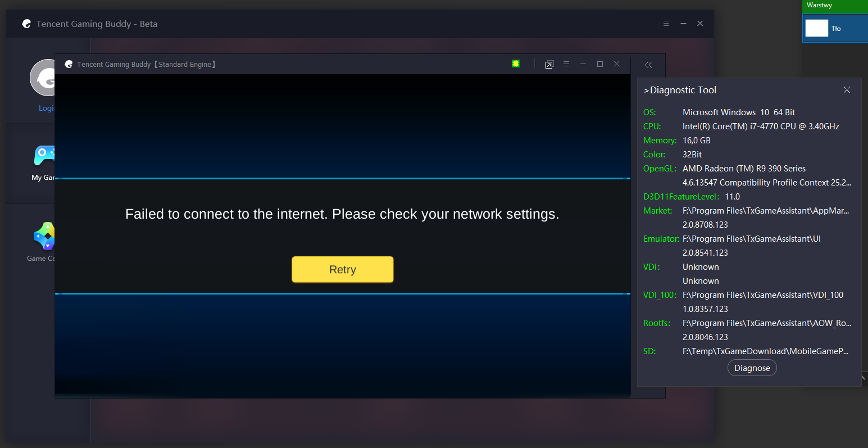
Task: Click the D3D11FeatureLevel value 11.0
Action: (x=733, y=197)
